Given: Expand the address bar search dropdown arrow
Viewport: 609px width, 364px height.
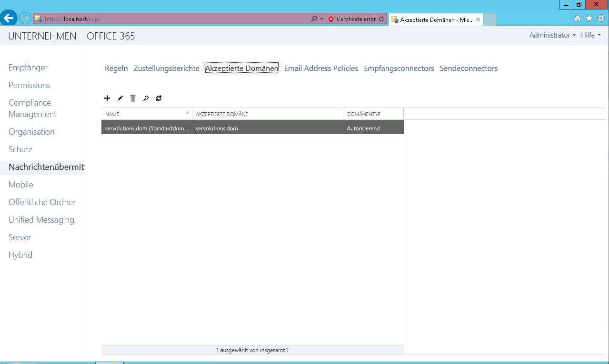Looking at the screenshot, I should coord(321,19).
